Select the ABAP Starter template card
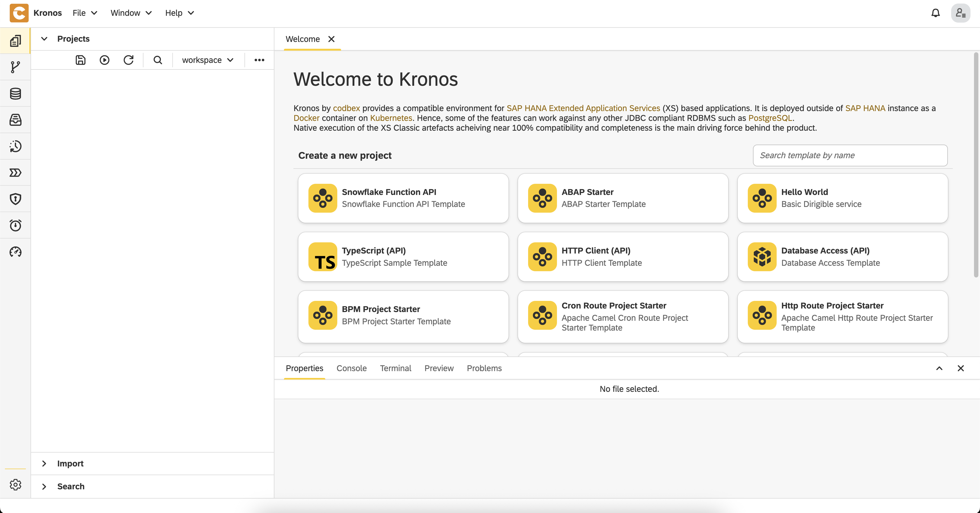The width and height of the screenshot is (980, 513). point(623,198)
